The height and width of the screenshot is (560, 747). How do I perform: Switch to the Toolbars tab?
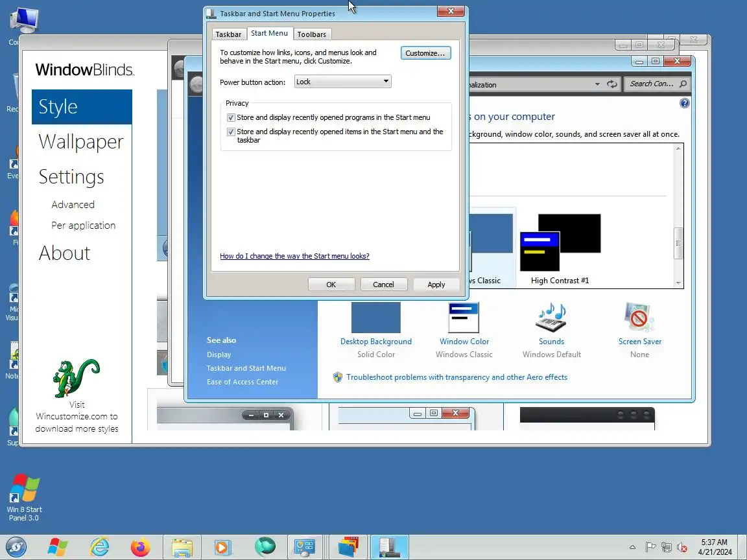pos(311,34)
